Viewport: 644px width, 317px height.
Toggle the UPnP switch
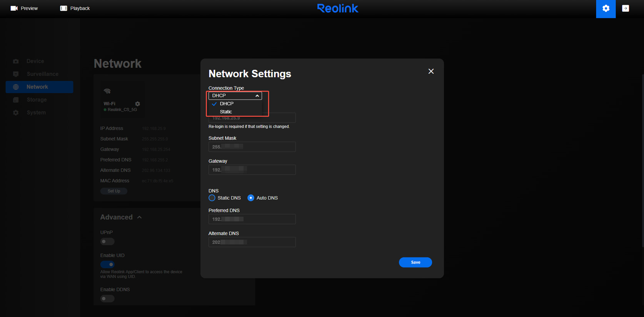coord(107,241)
